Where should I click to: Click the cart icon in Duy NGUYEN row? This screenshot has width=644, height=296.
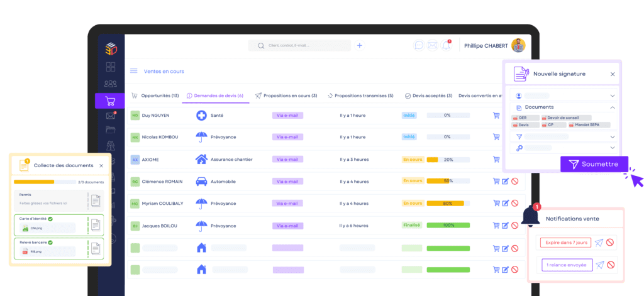(496, 116)
